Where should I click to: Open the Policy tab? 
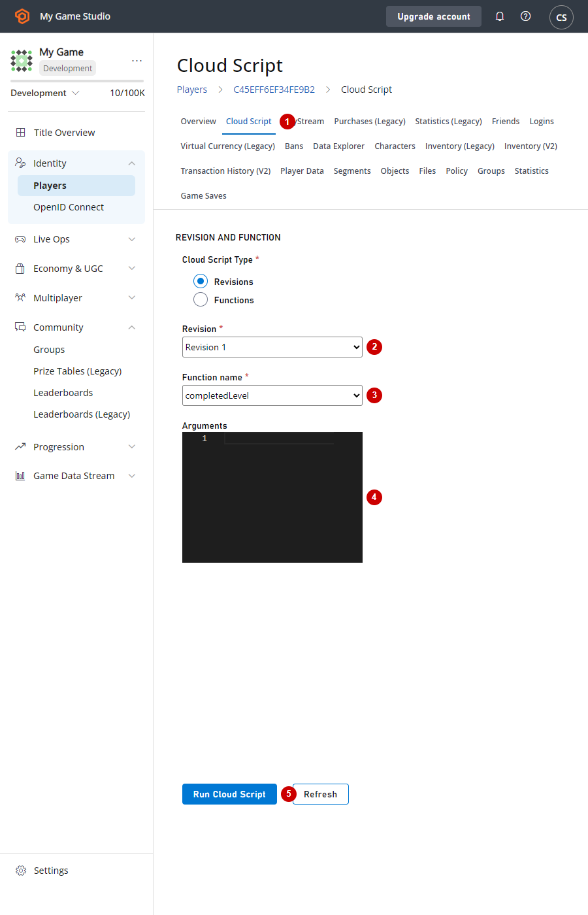pyautogui.click(x=457, y=171)
